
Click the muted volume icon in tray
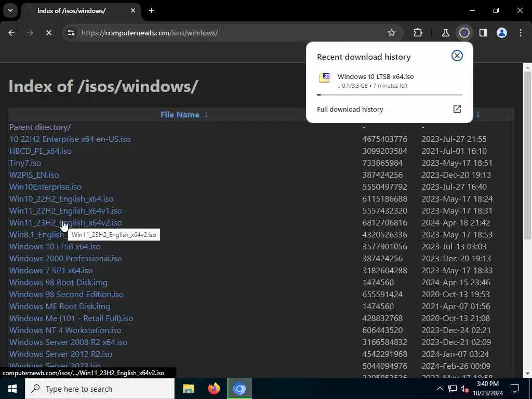(464, 389)
